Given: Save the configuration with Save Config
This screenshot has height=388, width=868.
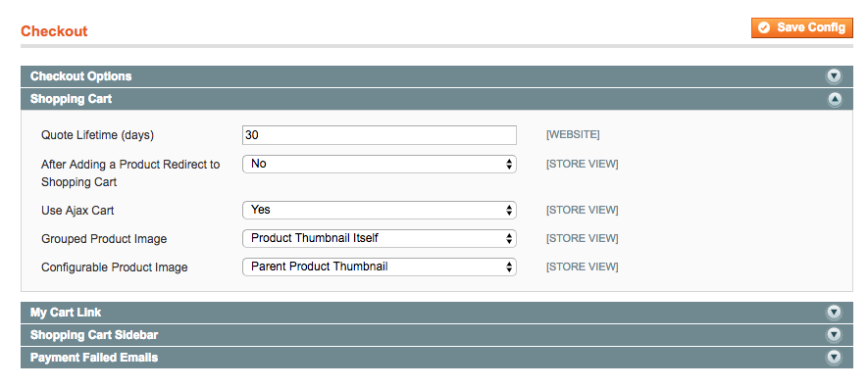Looking at the screenshot, I should [802, 27].
